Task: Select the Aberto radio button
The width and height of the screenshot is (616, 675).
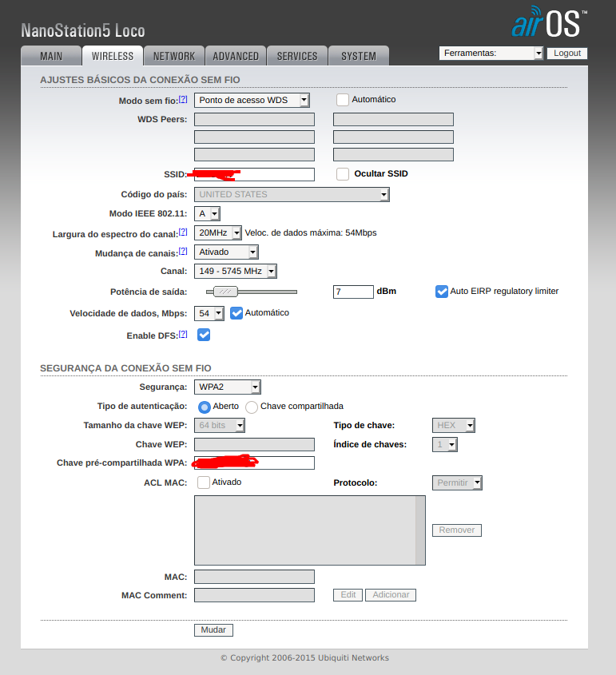Action: (205, 407)
